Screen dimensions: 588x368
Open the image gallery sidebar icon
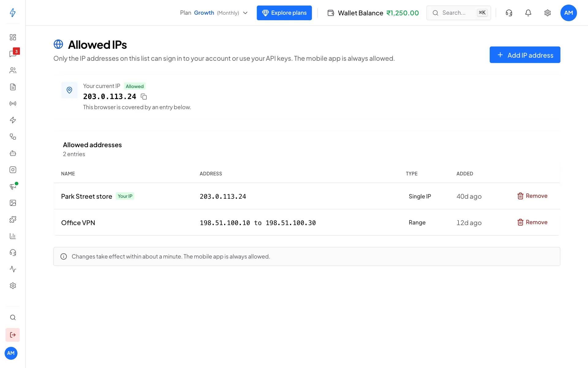(13, 203)
